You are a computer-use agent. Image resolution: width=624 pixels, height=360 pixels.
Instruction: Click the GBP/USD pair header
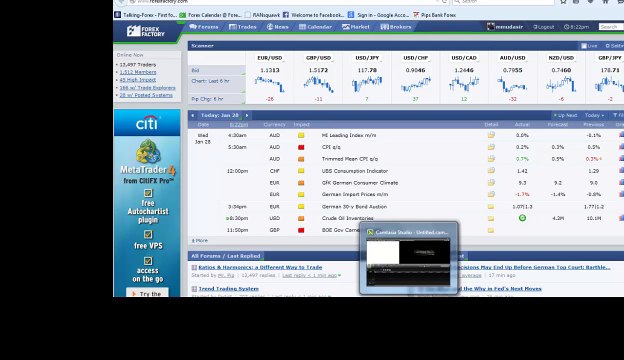[x=318, y=58]
